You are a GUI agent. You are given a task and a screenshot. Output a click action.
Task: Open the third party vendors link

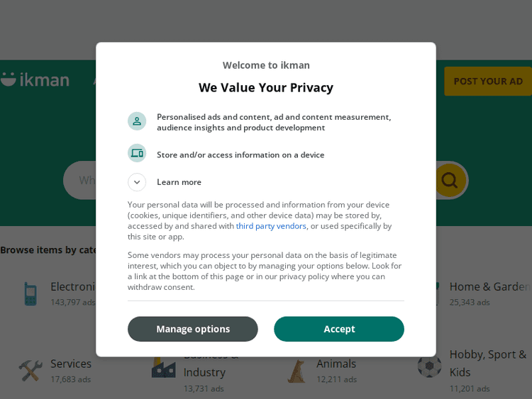(x=271, y=226)
